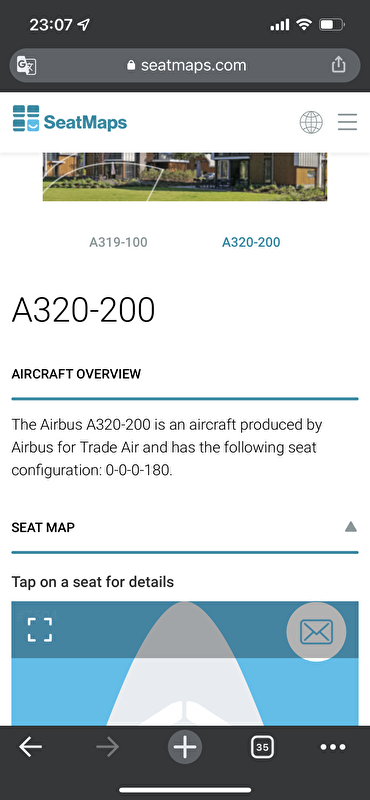Tap the translate page icon in address bar
The image size is (370, 800).
[x=27, y=65]
